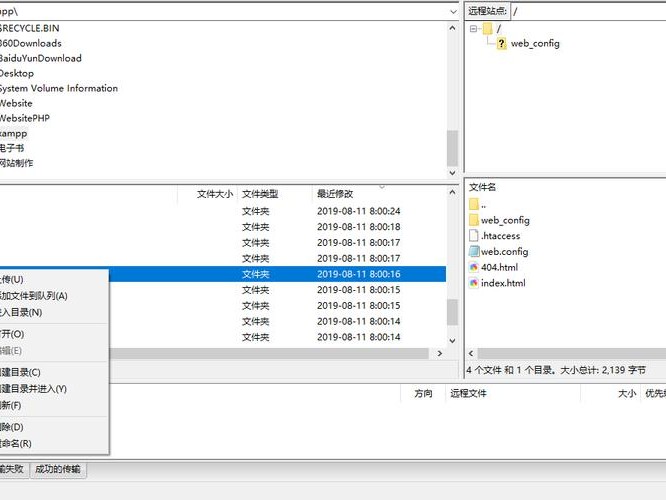Select the 360Downloads folder in local tree
The height and width of the screenshot is (500, 666).
pyautogui.click(x=31, y=43)
